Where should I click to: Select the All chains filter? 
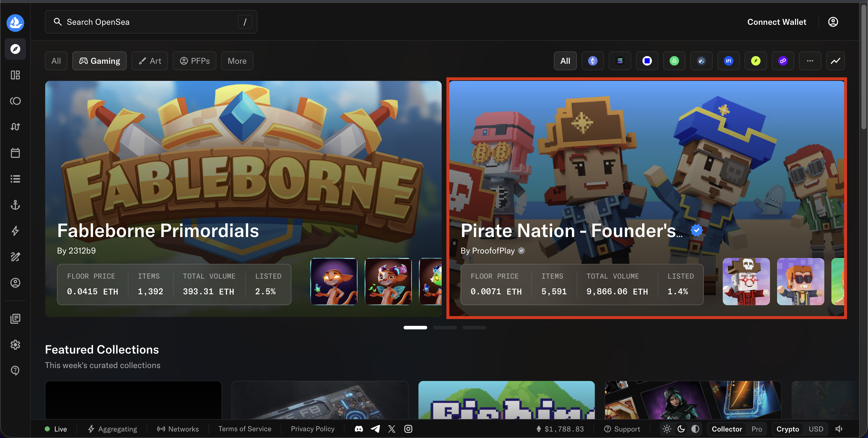(565, 61)
